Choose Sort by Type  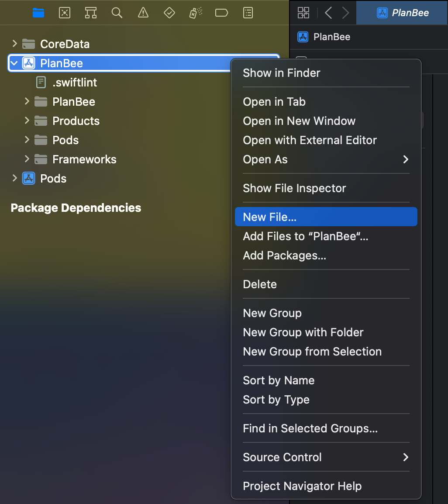point(326,400)
